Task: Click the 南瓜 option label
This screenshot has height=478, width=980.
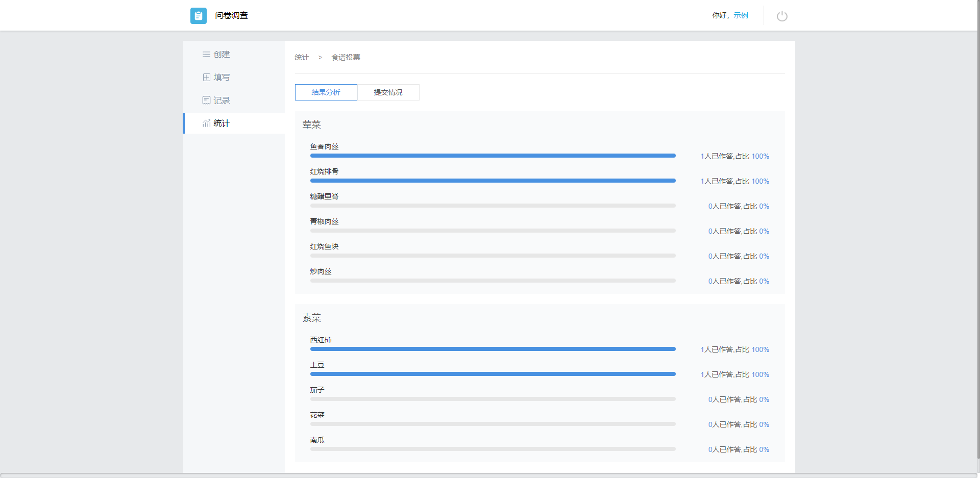Action: pyautogui.click(x=317, y=440)
